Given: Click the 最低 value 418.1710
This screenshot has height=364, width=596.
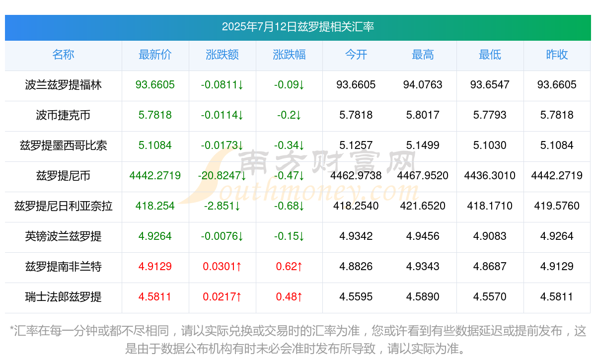Looking at the screenshot, I should tap(490, 206).
